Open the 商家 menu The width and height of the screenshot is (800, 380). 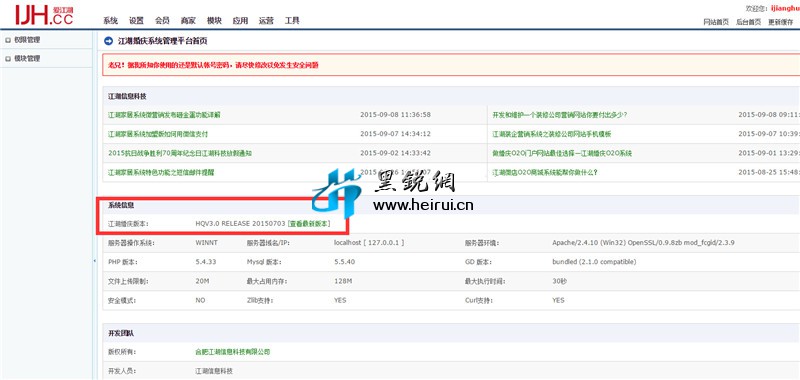click(188, 21)
